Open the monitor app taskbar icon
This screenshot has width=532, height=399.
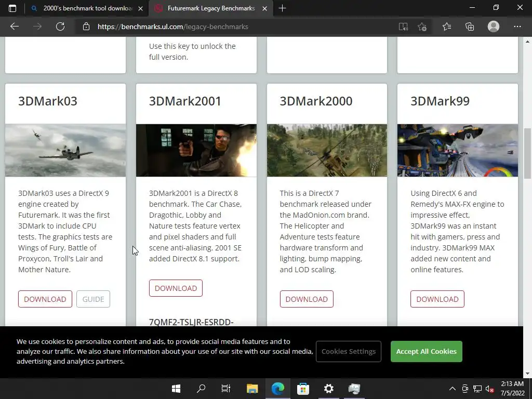pos(354,389)
